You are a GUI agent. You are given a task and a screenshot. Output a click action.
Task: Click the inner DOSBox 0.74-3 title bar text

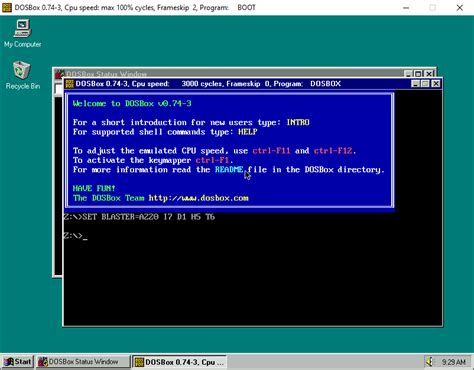point(208,84)
